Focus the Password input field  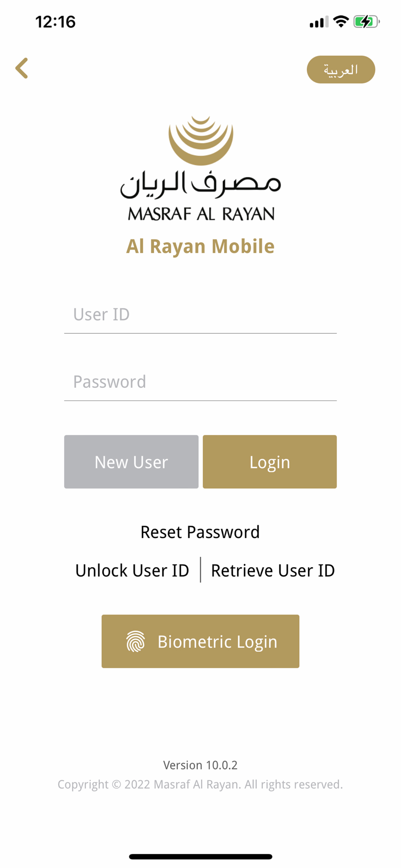pyautogui.click(x=200, y=382)
